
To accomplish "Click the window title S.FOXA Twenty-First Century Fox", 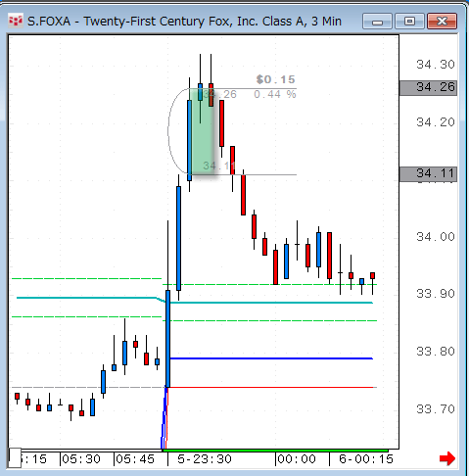I will point(184,22).
